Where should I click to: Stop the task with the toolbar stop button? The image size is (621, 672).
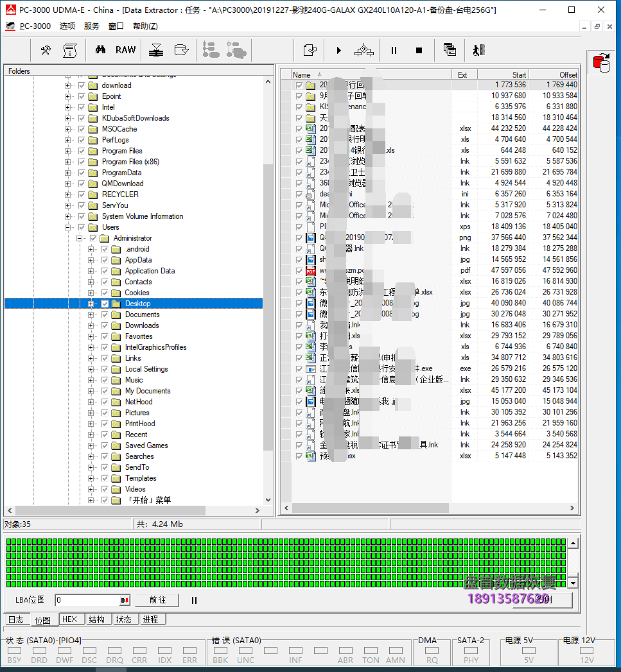(x=419, y=51)
